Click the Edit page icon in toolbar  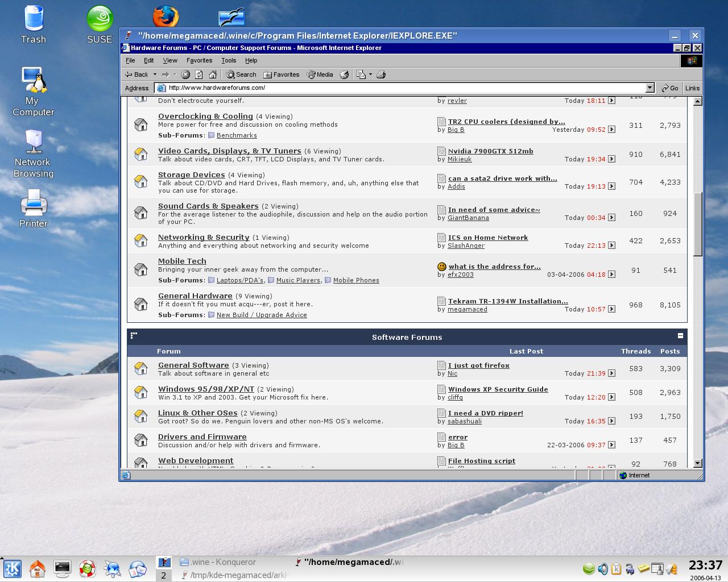click(361, 74)
